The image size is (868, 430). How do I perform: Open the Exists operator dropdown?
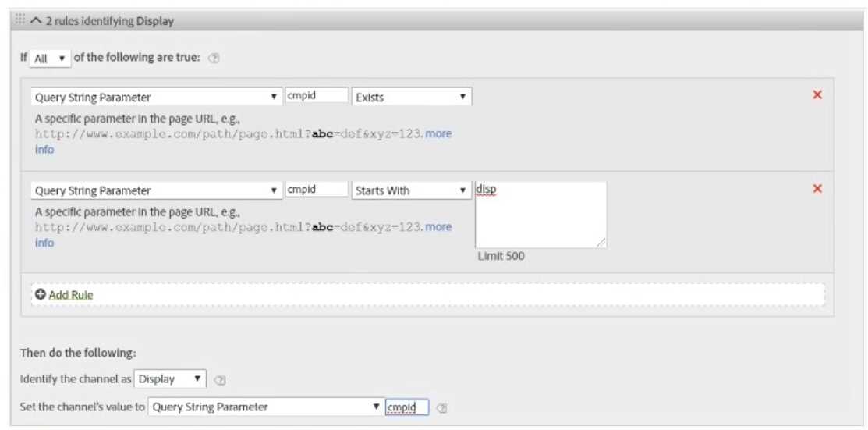[x=411, y=97]
